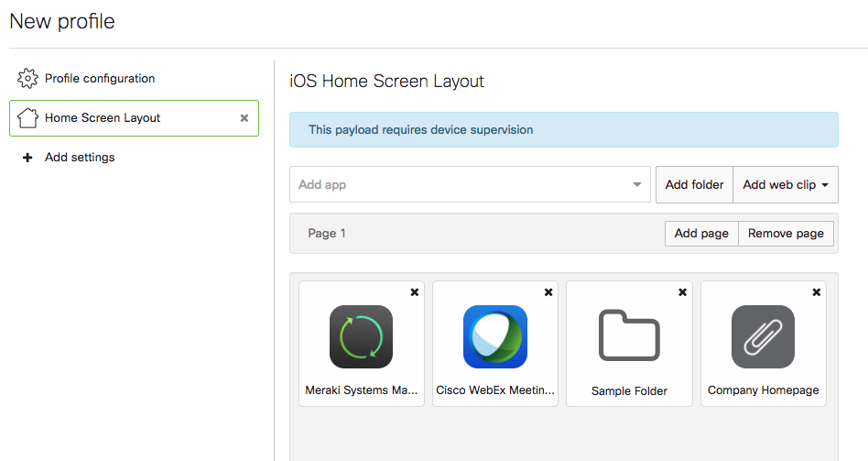Click the Company Homepage label
The width and height of the screenshot is (868, 461).
tap(763, 390)
